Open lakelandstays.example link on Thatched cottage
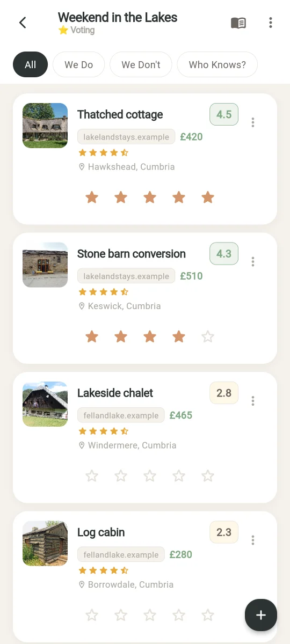290x644 pixels. (126, 137)
